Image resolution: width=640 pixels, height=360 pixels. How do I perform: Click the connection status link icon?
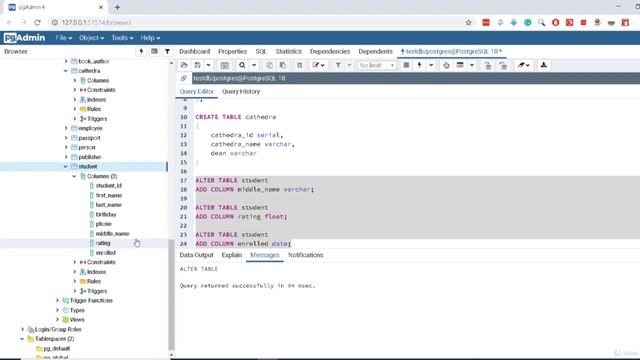(x=184, y=78)
